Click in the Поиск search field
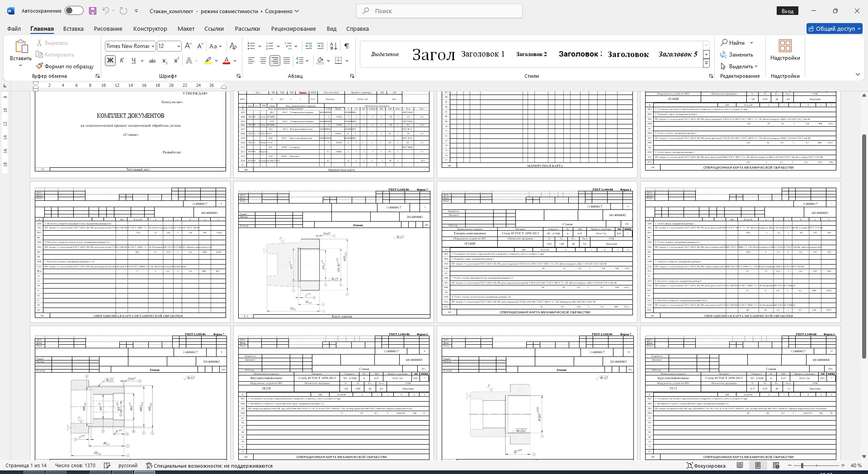Viewport: 868px width, 474px height. (439, 11)
